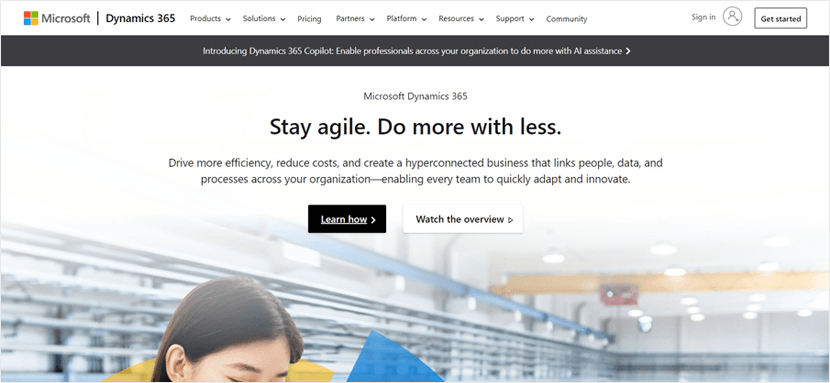
Task: Click the Microsoft Dynamics 365 heading text
Action: pos(416,96)
